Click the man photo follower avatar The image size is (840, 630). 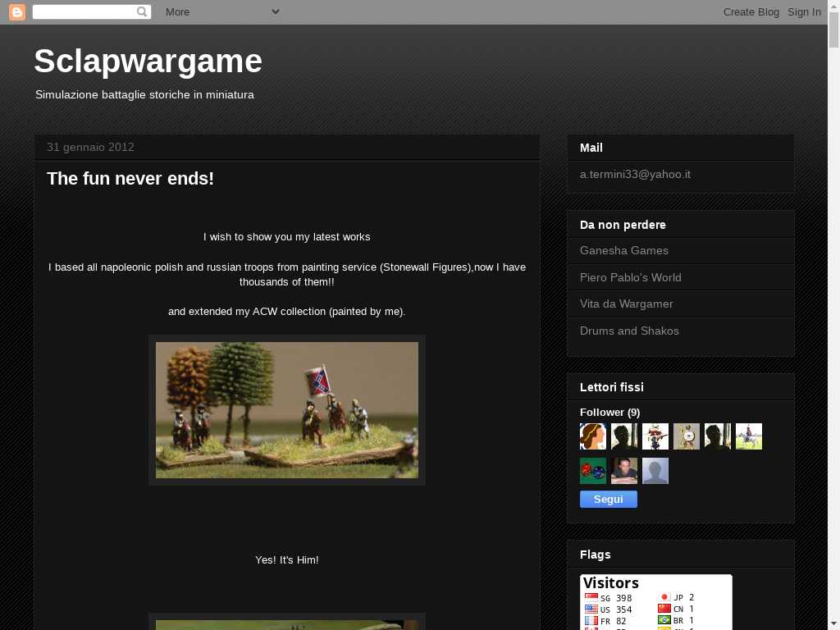[623, 471]
